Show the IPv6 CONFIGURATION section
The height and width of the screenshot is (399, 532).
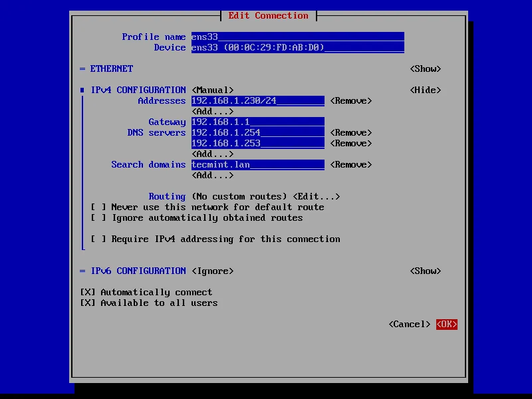(424, 271)
